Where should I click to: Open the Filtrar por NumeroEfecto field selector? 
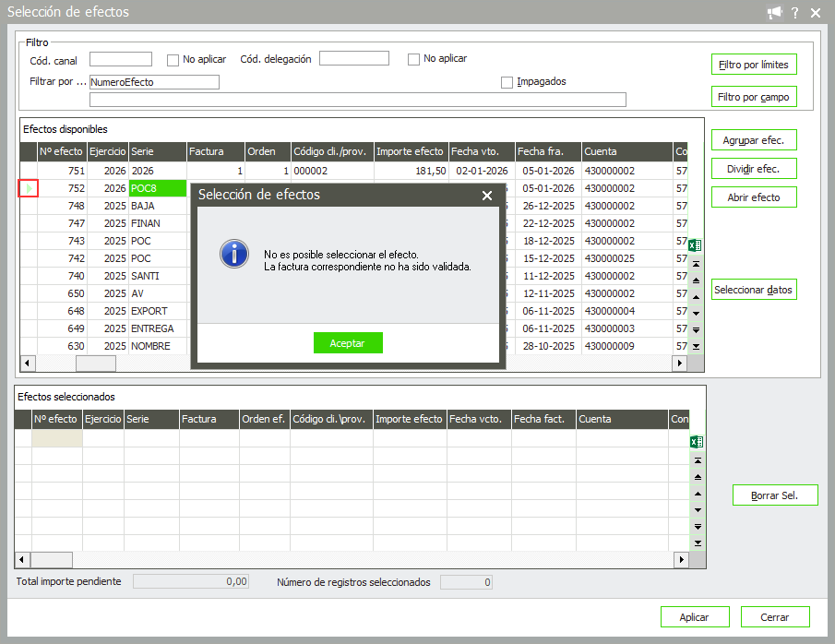pos(154,82)
